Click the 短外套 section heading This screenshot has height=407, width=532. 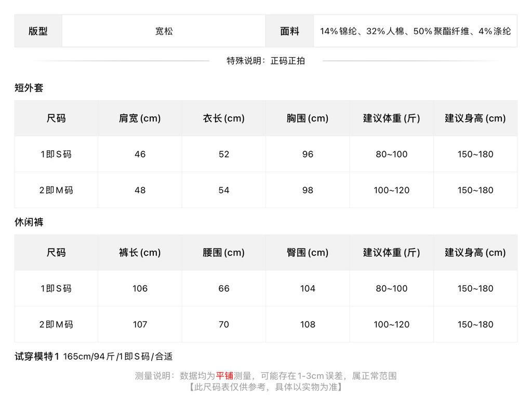pyautogui.click(x=29, y=88)
